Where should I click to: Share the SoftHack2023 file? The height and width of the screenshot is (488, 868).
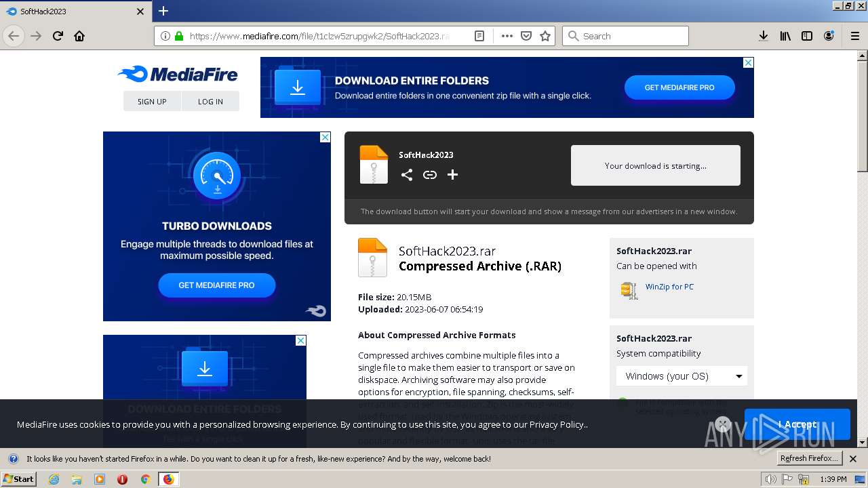click(407, 175)
